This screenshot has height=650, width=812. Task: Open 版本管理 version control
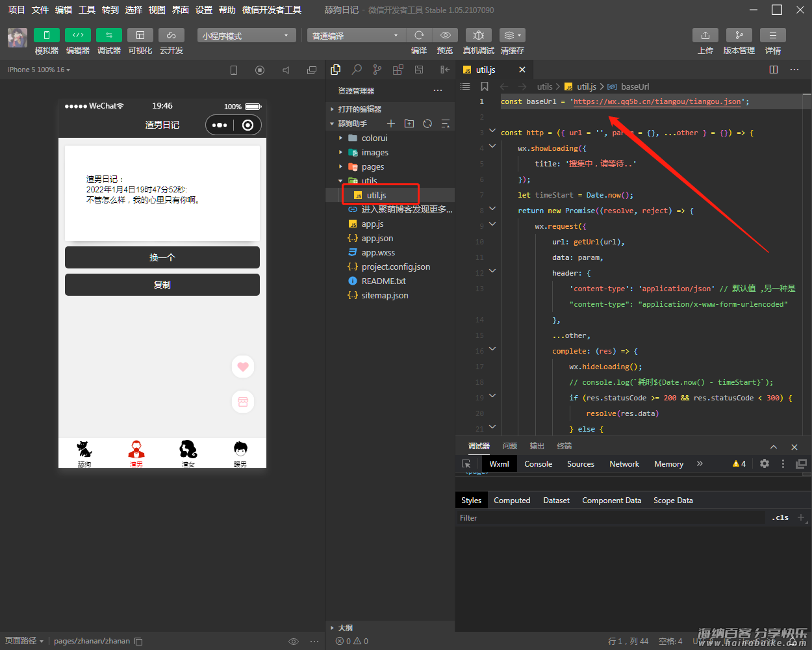coord(739,35)
